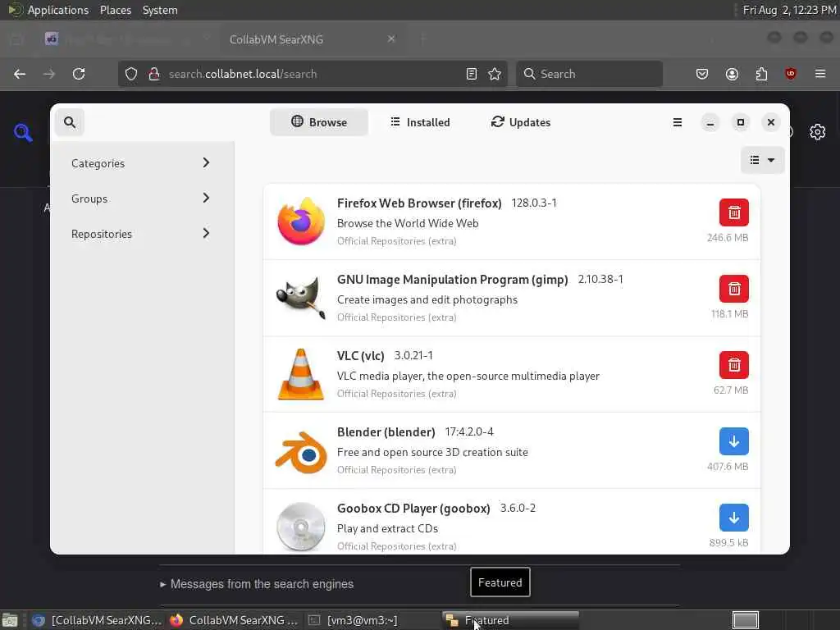Toggle reader view icon in the address bar
840x630 pixels.
472,74
